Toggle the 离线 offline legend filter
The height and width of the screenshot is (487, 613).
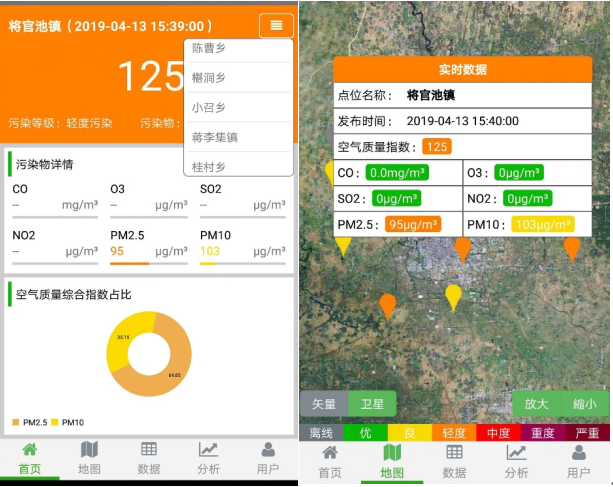tap(321, 433)
